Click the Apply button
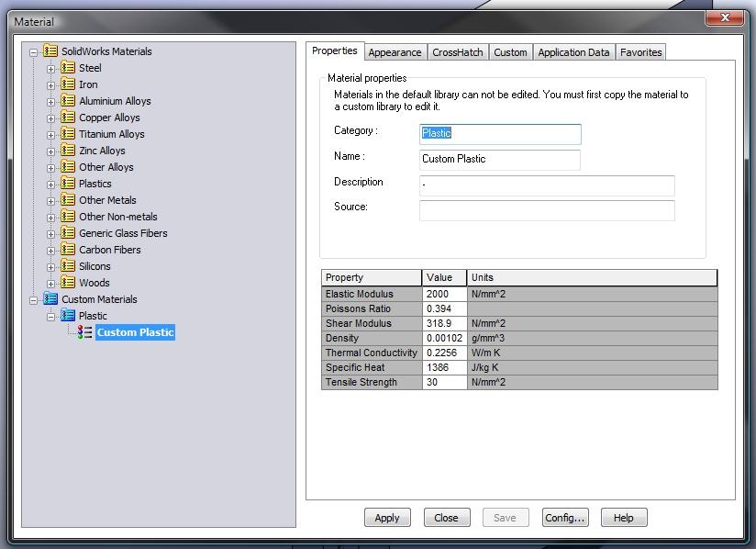The height and width of the screenshot is (549, 756). (387, 518)
